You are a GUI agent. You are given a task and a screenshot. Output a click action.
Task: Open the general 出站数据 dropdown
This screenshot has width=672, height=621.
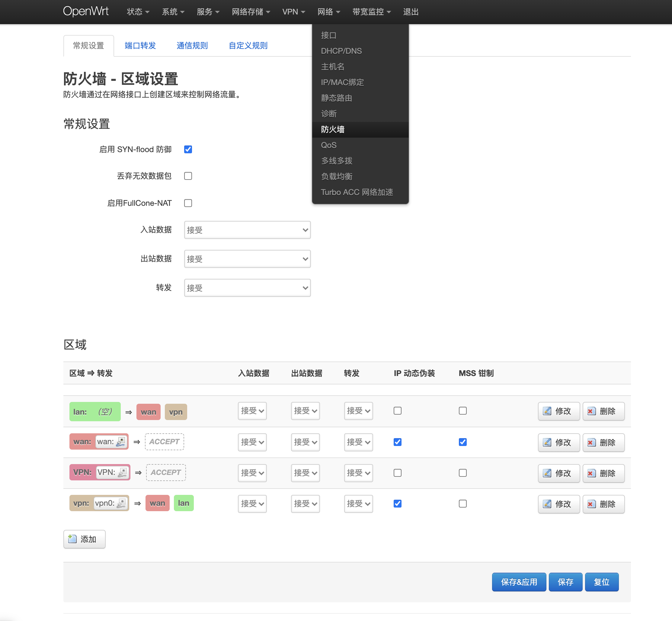click(x=248, y=259)
